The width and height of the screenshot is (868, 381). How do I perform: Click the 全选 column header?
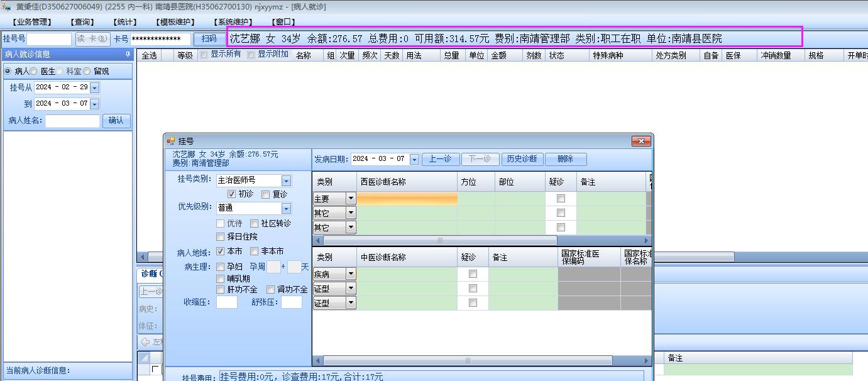click(x=149, y=55)
